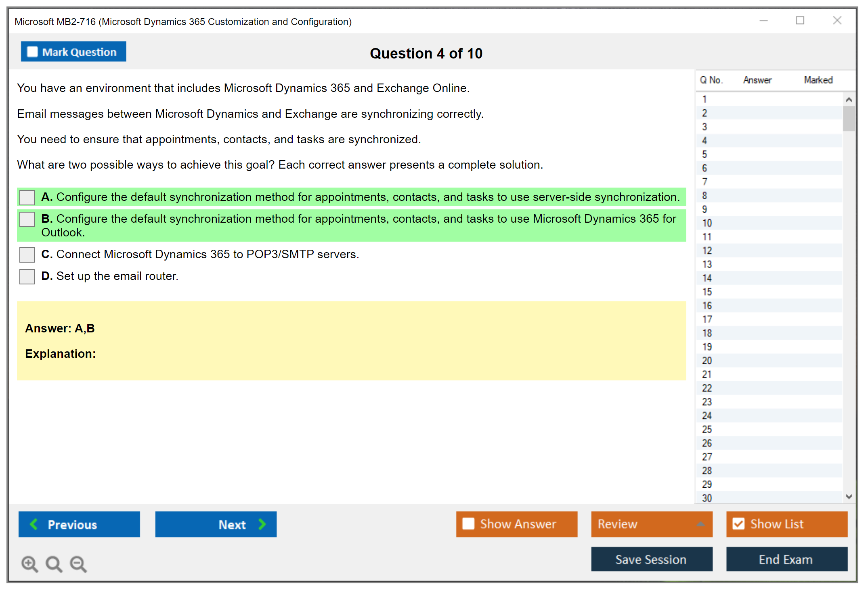Toggle the Show Answer checkbox button

468,524
